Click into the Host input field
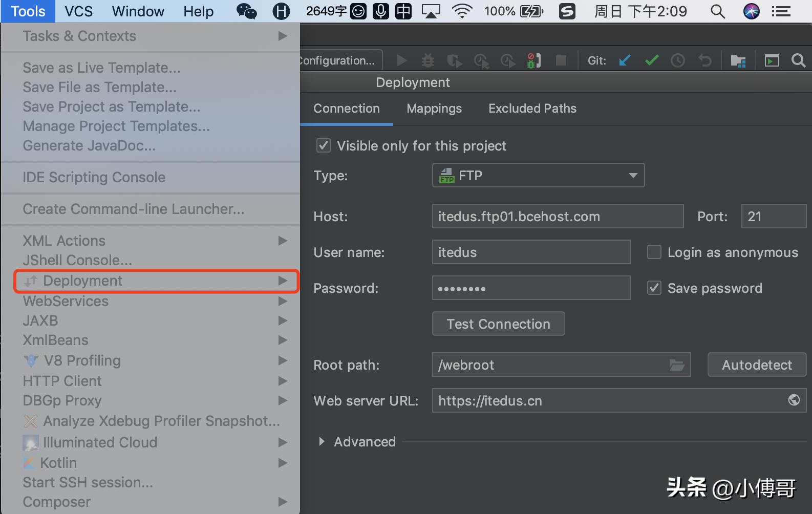 click(557, 217)
